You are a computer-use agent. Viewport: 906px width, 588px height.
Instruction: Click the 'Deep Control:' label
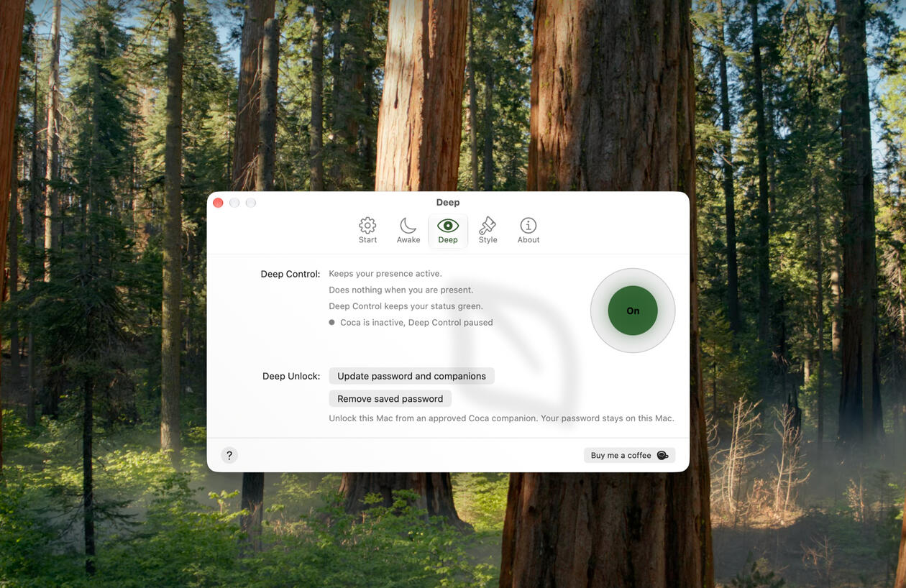pyautogui.click(x=290, y=274)
